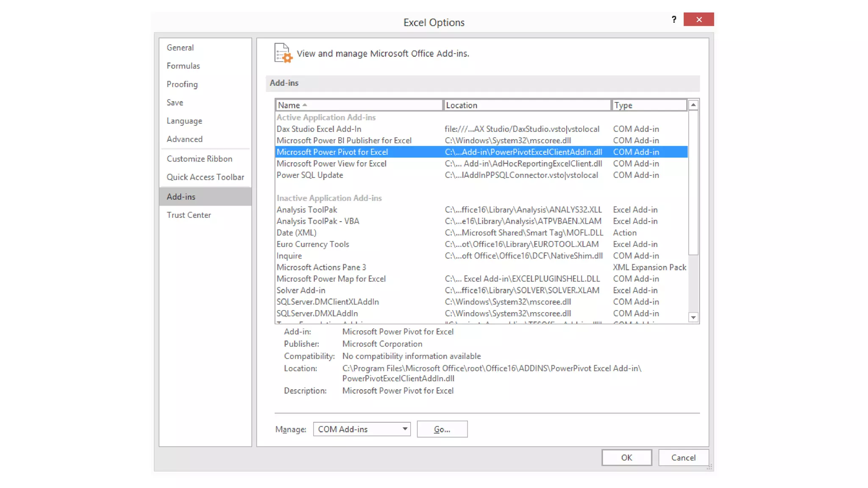Click the compatibility information text
This screenshot has height=488, width=868.
pyautogui.click(x=412, y=356)
